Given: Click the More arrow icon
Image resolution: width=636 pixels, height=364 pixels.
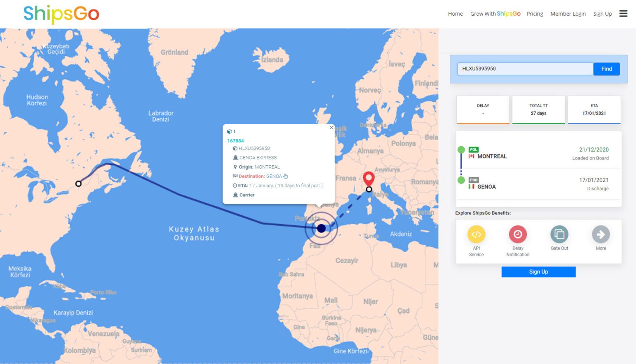Looking at the screenshot, I should [x=601, y=234].
